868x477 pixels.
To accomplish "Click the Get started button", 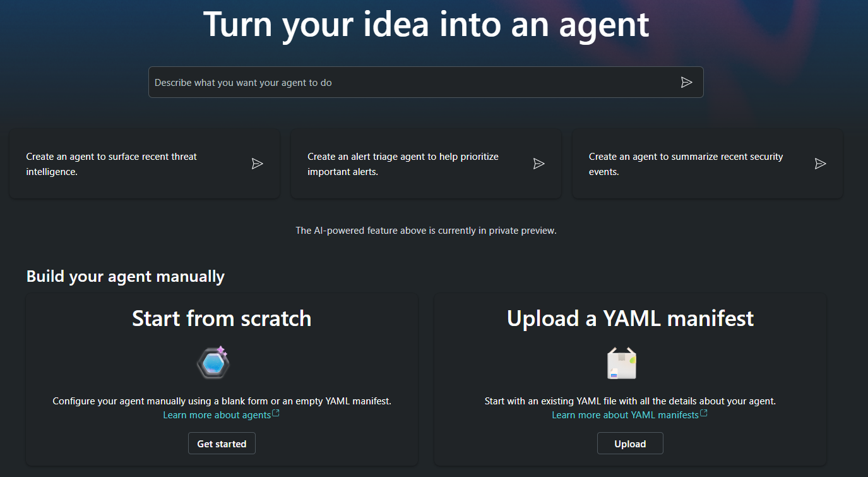I will coord(222,444).
